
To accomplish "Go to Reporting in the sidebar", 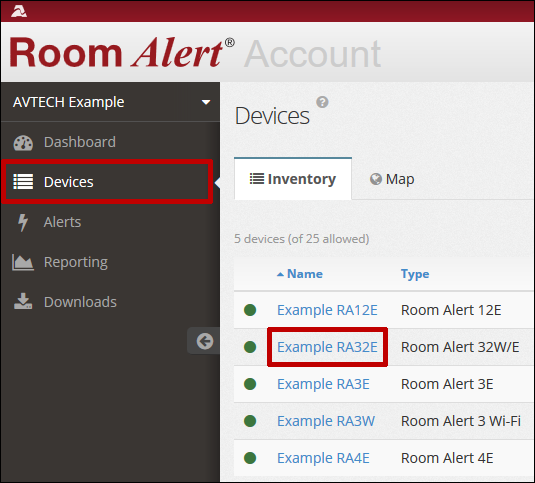I will click(75, 262).
